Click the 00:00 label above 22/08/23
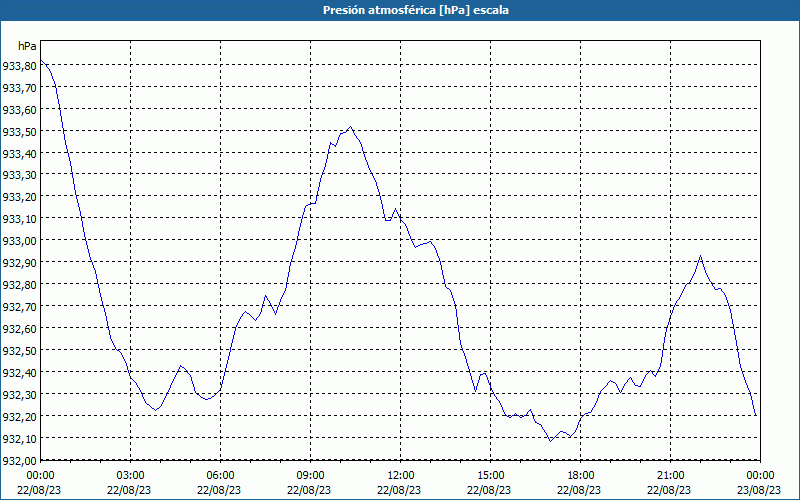Image resolution: width=800 pixels, height=500 pixels. point(40,476)
